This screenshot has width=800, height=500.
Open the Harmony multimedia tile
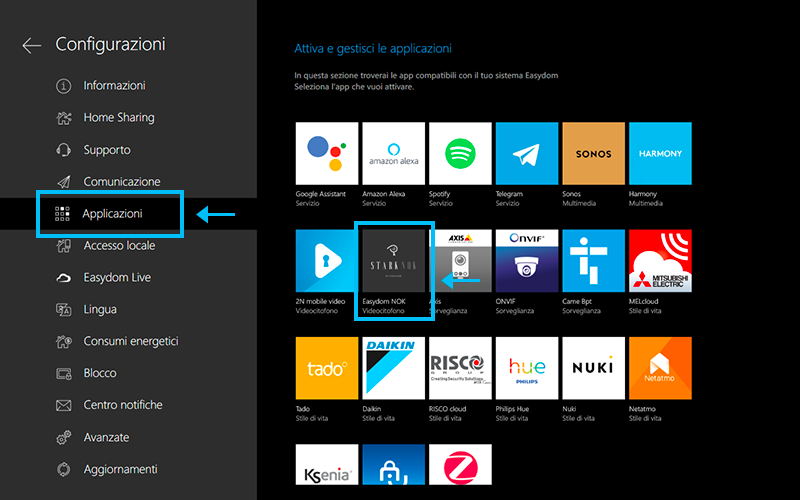click(660, 154)
